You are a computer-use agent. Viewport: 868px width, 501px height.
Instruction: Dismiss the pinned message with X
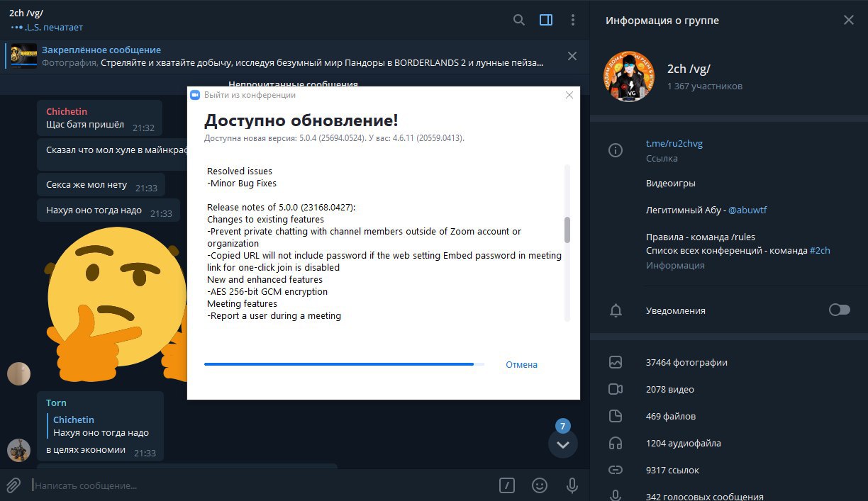(x=572, y=56)
